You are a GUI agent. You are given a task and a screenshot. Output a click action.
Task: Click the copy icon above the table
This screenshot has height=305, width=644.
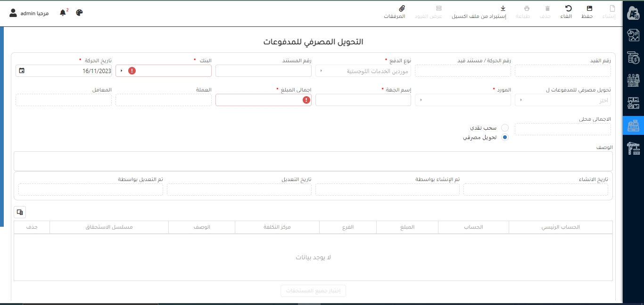[x=20, y=212]
